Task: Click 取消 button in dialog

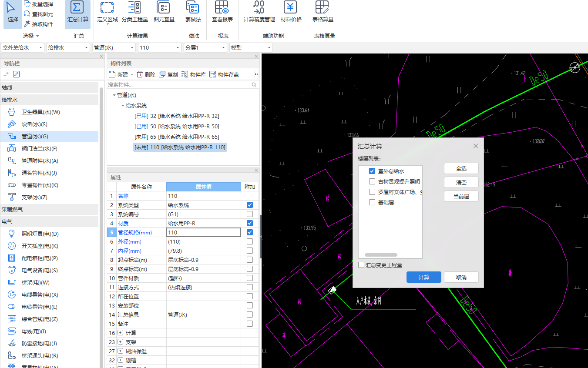Action: point(461,277)
